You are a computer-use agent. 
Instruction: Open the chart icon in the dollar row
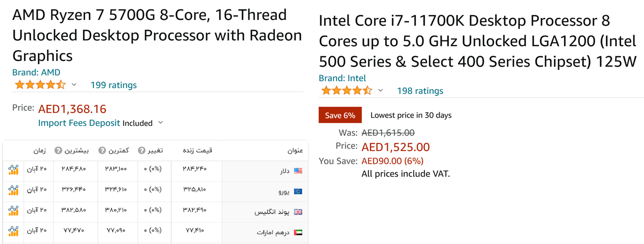[14, 170]
